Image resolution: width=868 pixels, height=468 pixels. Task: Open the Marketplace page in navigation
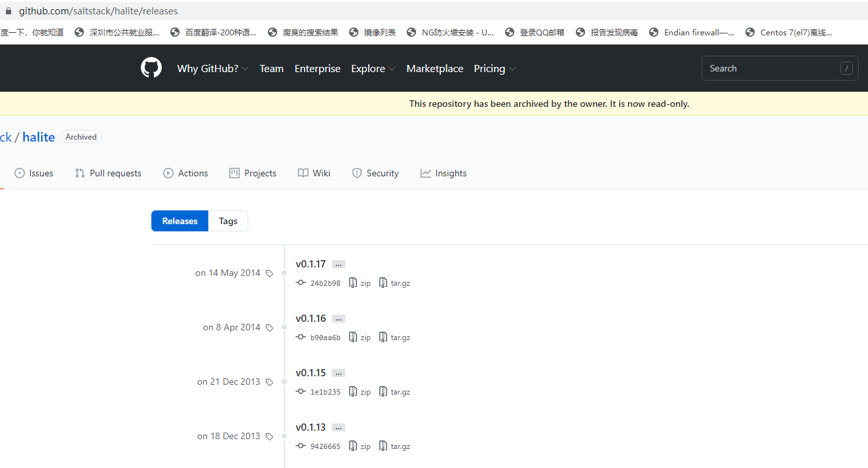pyautogui.click(x=435, y=68)
